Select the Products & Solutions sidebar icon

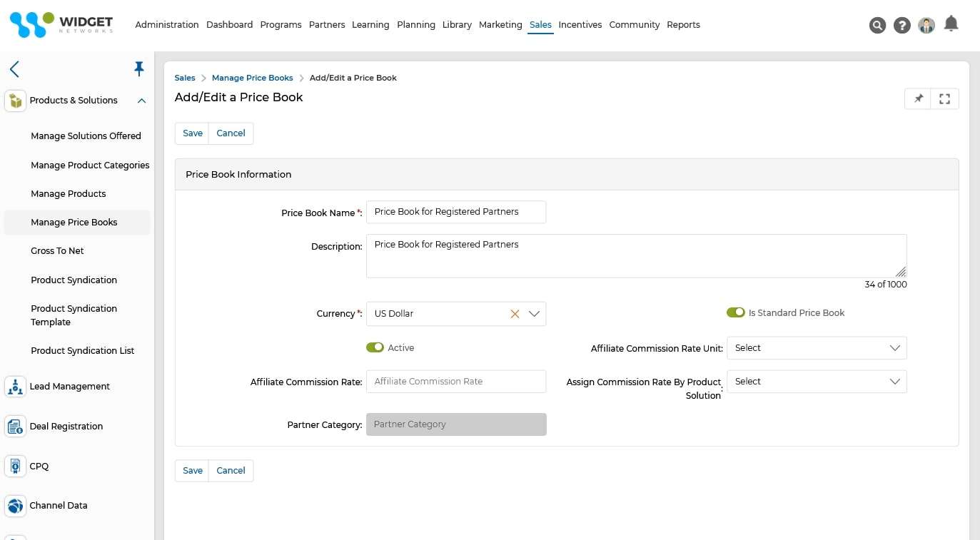[15, 101]
